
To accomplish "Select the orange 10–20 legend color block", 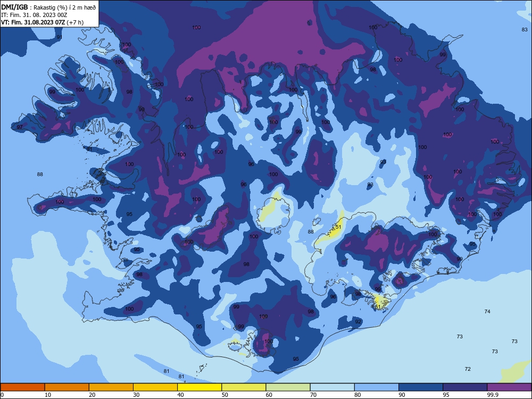I will click(67, 387).
